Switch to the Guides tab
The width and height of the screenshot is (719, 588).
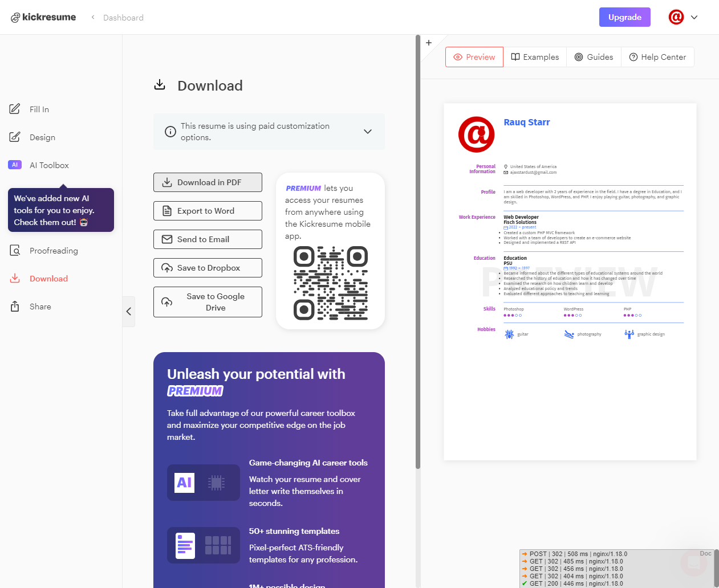[x=594, y=57]
